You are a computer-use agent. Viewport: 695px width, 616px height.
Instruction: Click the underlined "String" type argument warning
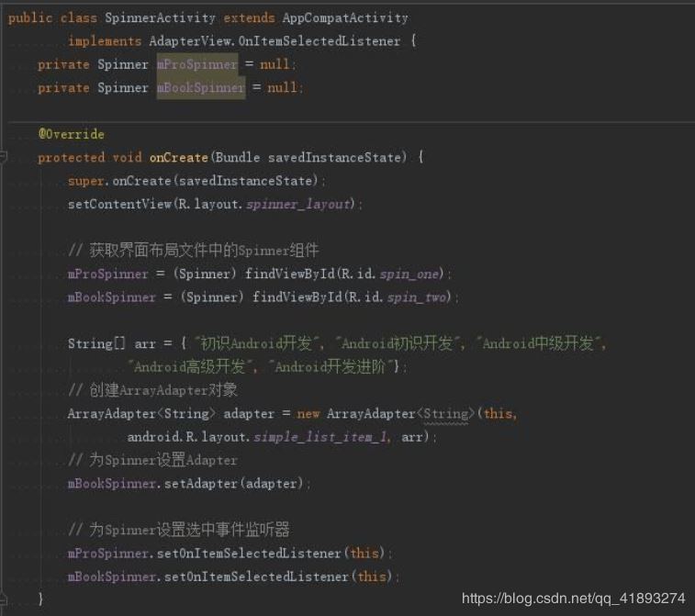[x=446, y=414]
